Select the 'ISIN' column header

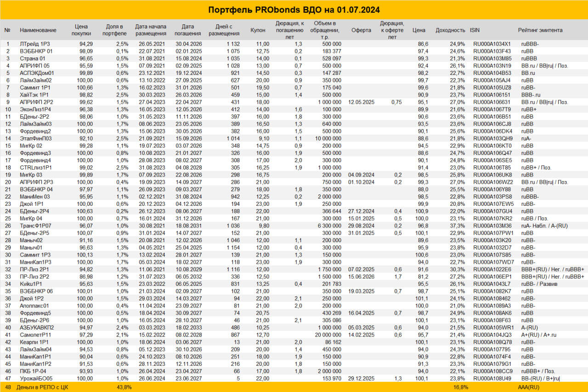click(475, 30)
